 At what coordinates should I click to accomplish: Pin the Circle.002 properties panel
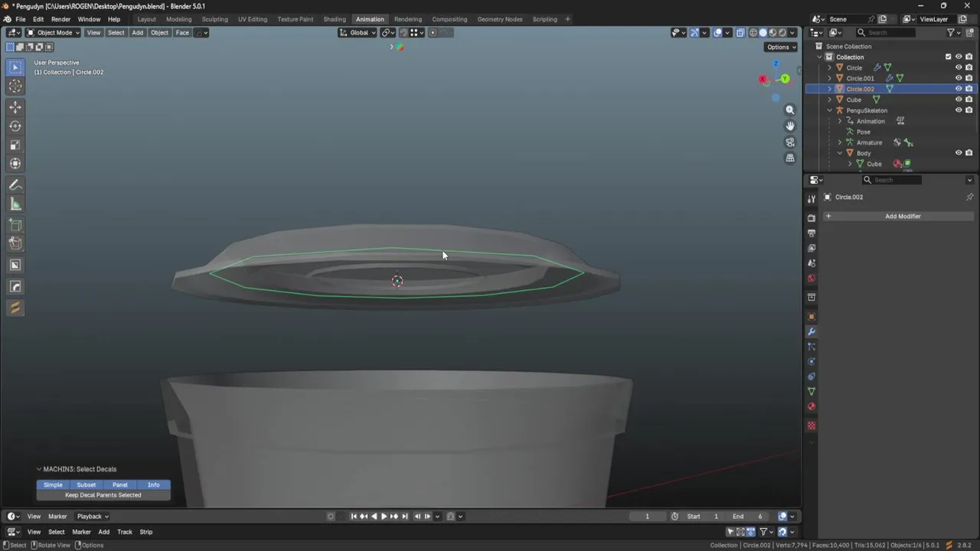coord(969,197)
